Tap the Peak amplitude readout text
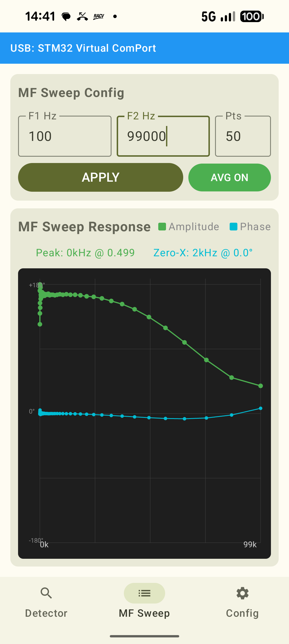The width and height of the screenshot is (289, 644). pyautogui.click(x=85, y=253)
